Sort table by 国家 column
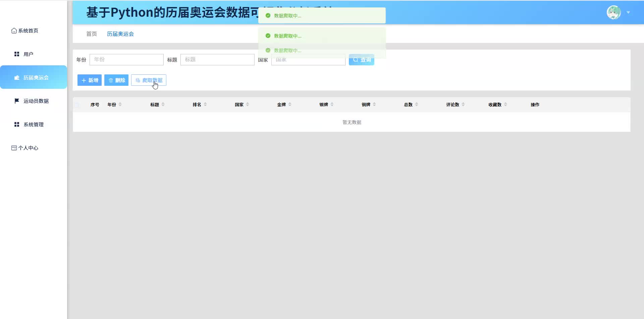Viewport: 644px width, 319px height. coord(248,105)
